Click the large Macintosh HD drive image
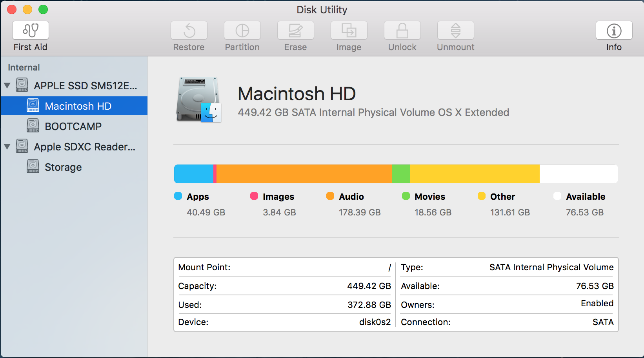Viewport: 644px width, 358px height. tap(199, 99)
